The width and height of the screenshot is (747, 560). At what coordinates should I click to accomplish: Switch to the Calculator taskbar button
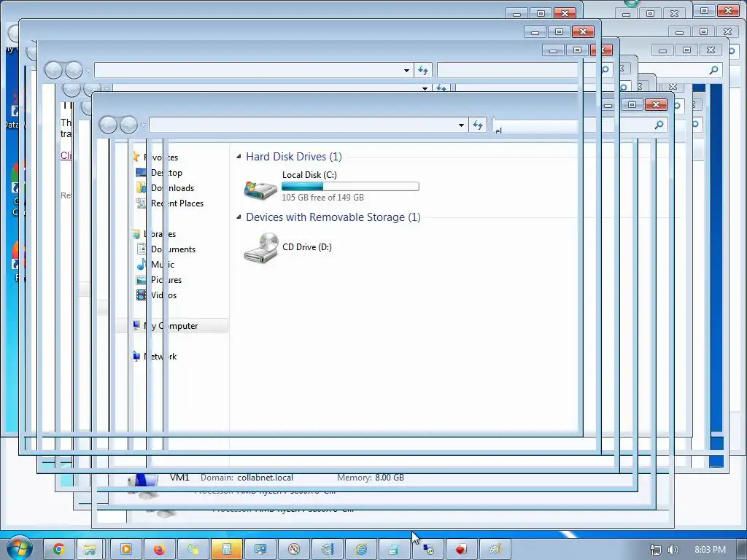pyautogui.click(x=227, y=550)
